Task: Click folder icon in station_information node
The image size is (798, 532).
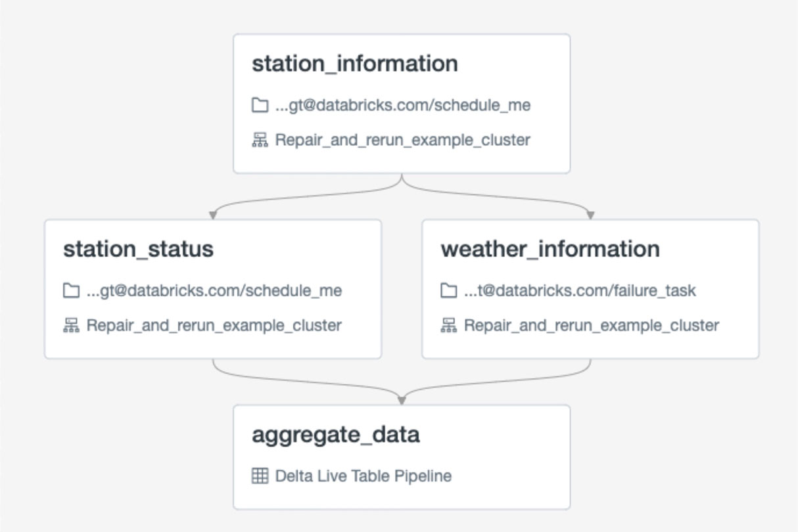Action: click(260, 105)
